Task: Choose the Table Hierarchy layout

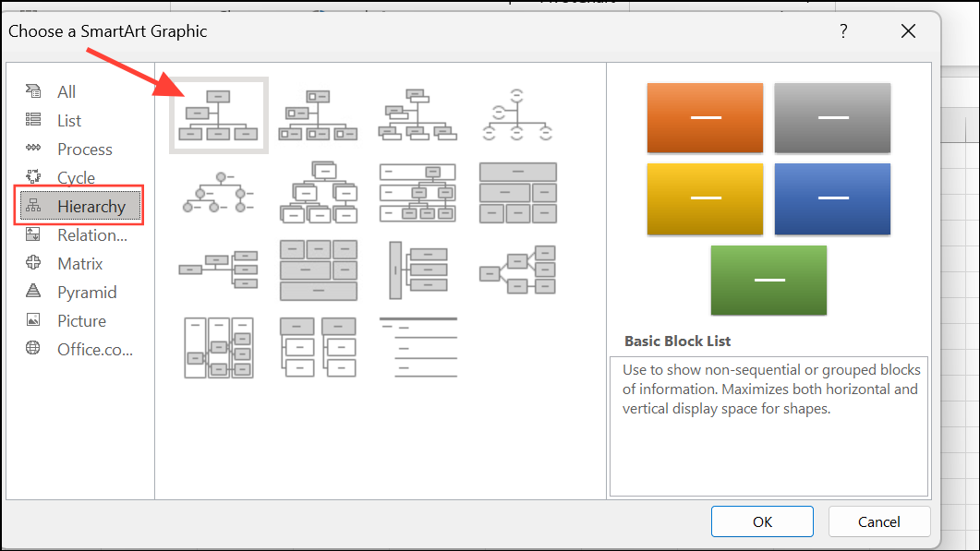Action: coord(517,193)
